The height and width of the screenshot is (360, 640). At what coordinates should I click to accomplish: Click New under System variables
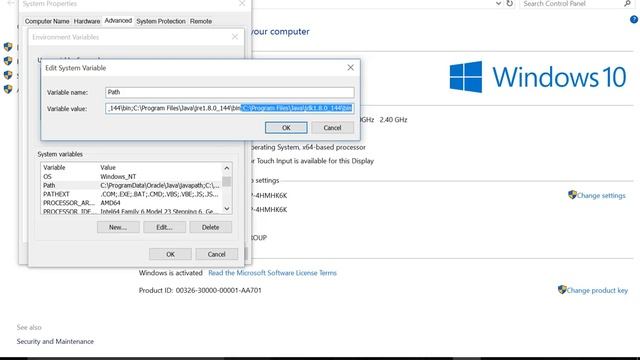(x=118, y=227)
